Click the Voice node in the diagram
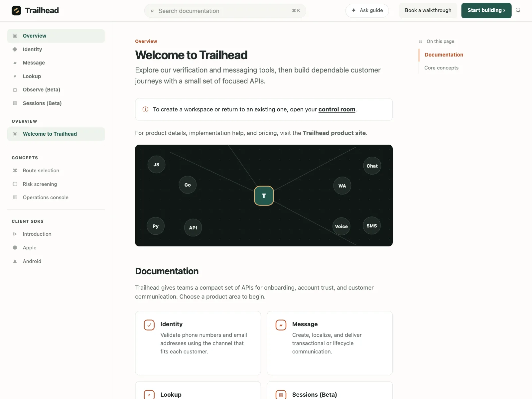532x399 pixels. [x=341, y=226]
